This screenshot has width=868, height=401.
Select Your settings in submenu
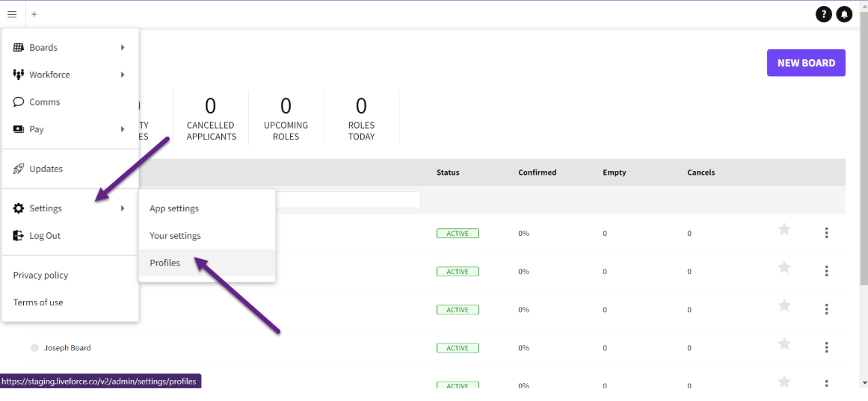pyautogui.click(x=207, y=236)
